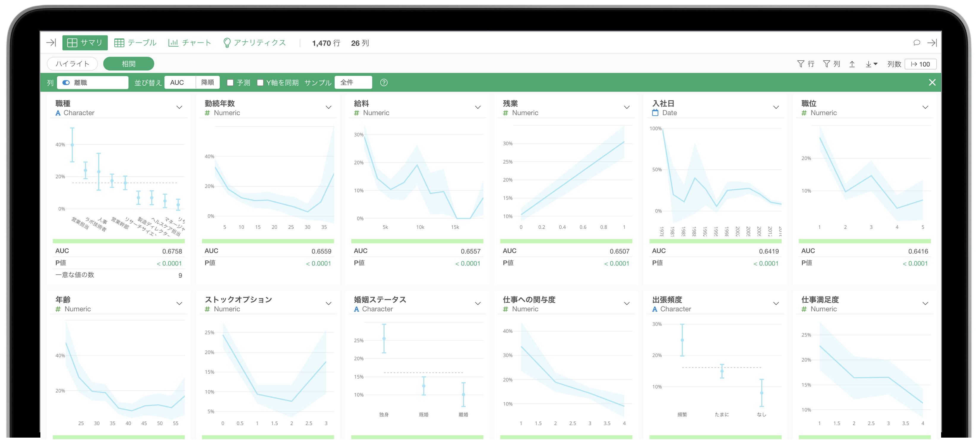Switch to the テーブル view tab
The image size is (980, 440).
click(135, 43)
